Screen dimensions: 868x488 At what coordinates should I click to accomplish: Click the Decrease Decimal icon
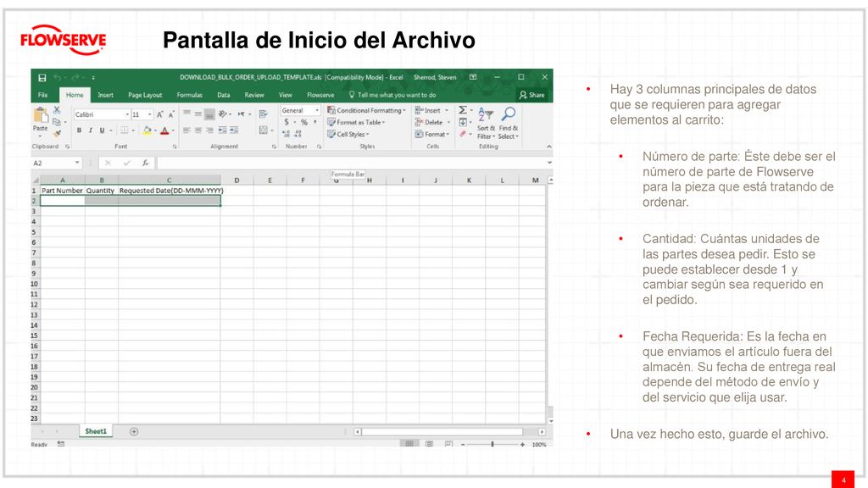tap(298, 134)
